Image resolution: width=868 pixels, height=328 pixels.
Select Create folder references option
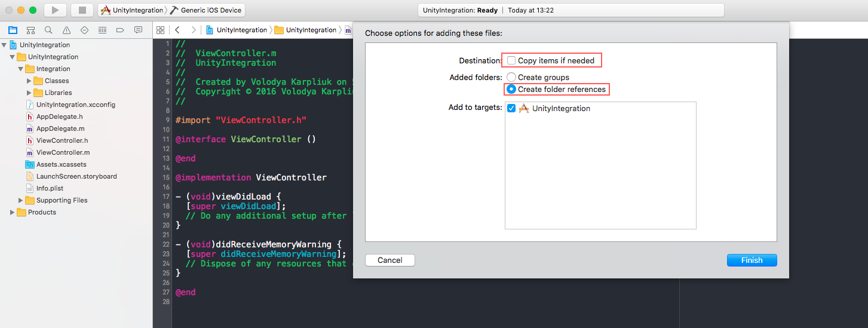click(511, 89)
